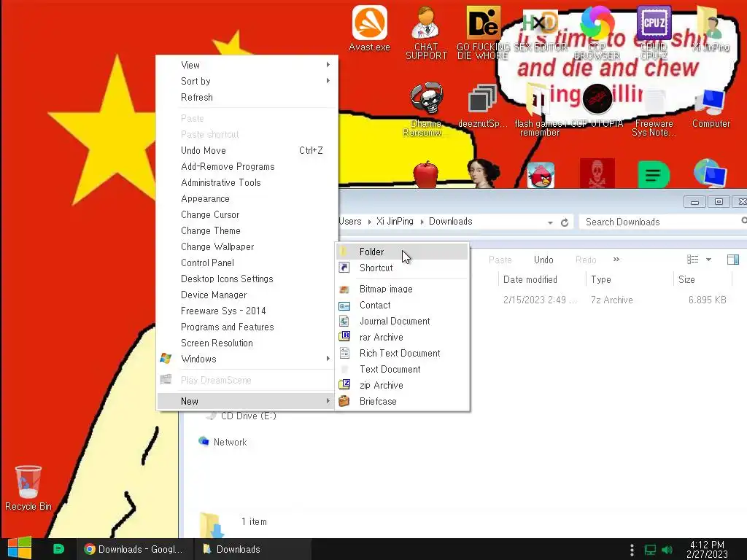Open the flash games I remember folder

[x=539, y=109]
